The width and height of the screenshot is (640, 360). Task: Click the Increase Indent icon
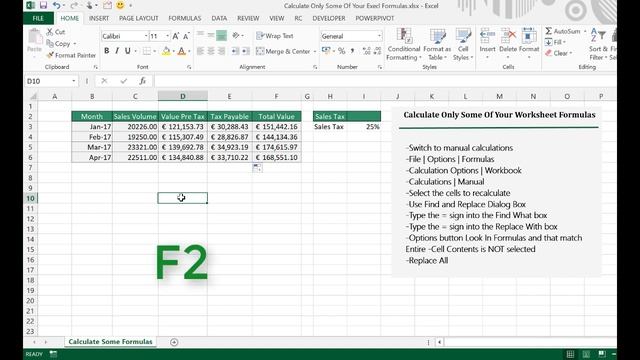(245, 51)
